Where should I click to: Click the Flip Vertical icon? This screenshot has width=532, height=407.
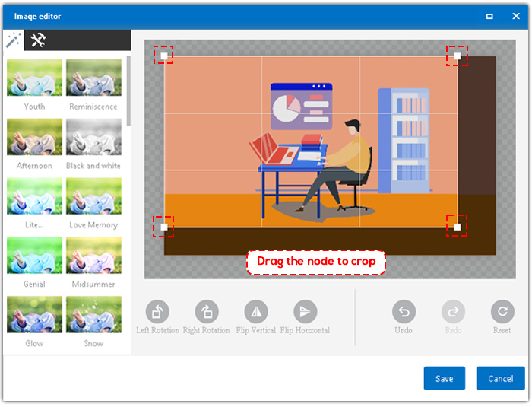click(256, 312)
